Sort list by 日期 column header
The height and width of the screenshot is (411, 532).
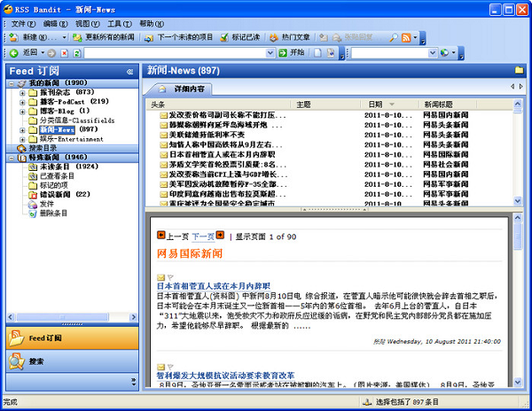pos(389,105)
